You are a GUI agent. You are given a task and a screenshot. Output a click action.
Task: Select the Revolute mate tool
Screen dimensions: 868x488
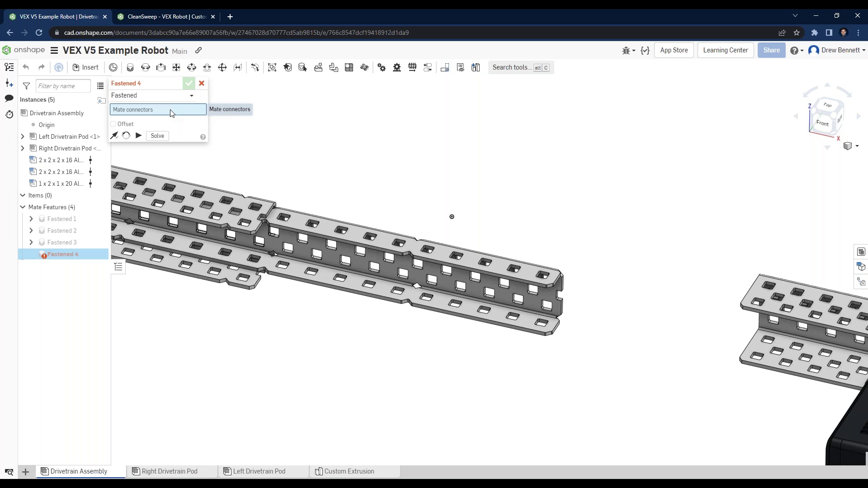[x=146, y=67]
